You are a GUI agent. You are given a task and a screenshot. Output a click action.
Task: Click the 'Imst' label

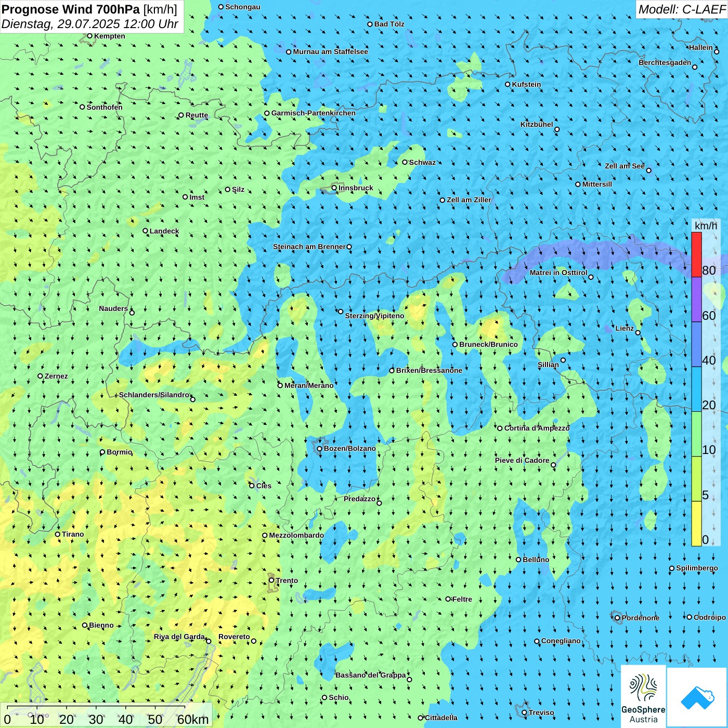197,197
